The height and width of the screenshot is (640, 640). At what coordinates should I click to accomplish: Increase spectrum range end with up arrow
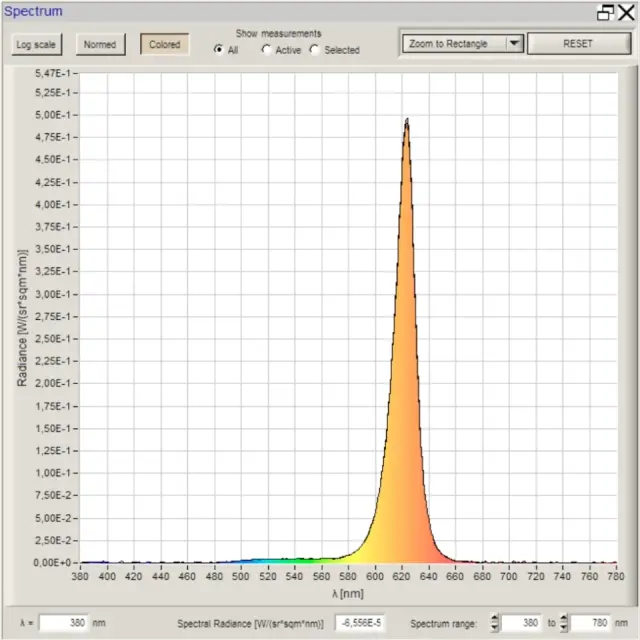(x=564, y=618)
